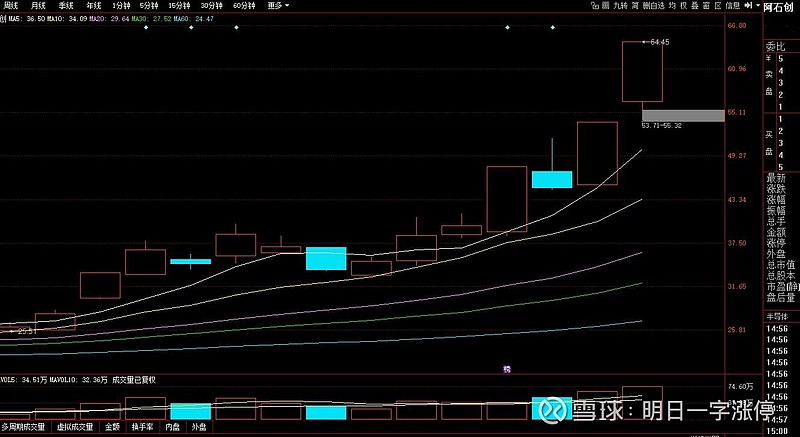Image resolution: width=800 pixels, height=437 pixels.
Task: Toggle the 区 interval statistics tool
Action: click(718, 6)
